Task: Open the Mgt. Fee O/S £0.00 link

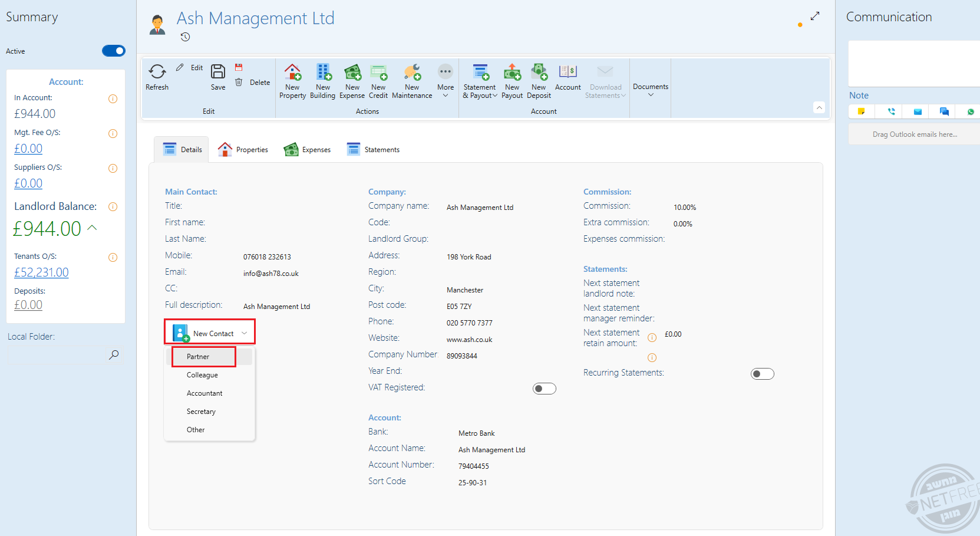Action: coord(28,149)
